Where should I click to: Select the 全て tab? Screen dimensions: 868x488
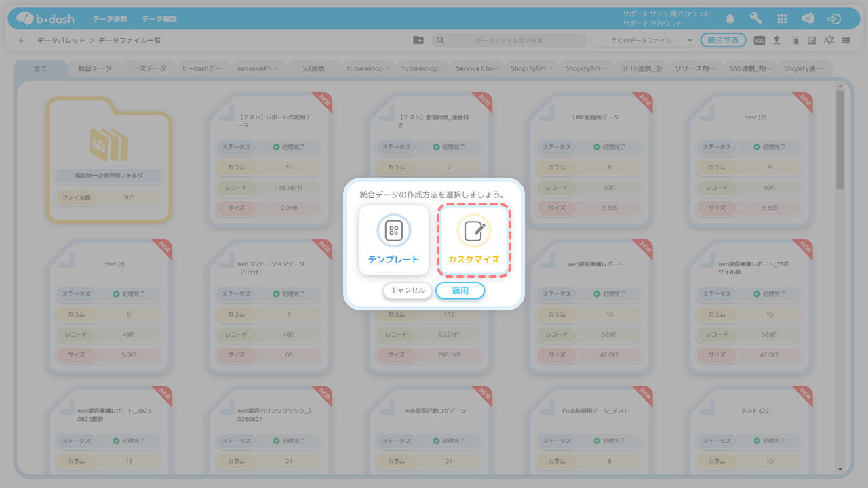(41, 68)
